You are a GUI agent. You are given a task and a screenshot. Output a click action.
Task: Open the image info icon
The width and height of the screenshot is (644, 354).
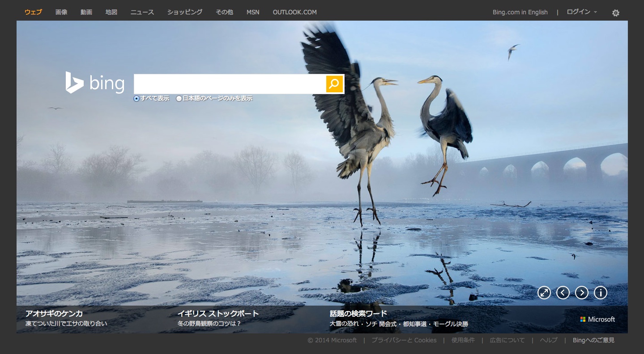pyautogui.click(x=600, y=293)
